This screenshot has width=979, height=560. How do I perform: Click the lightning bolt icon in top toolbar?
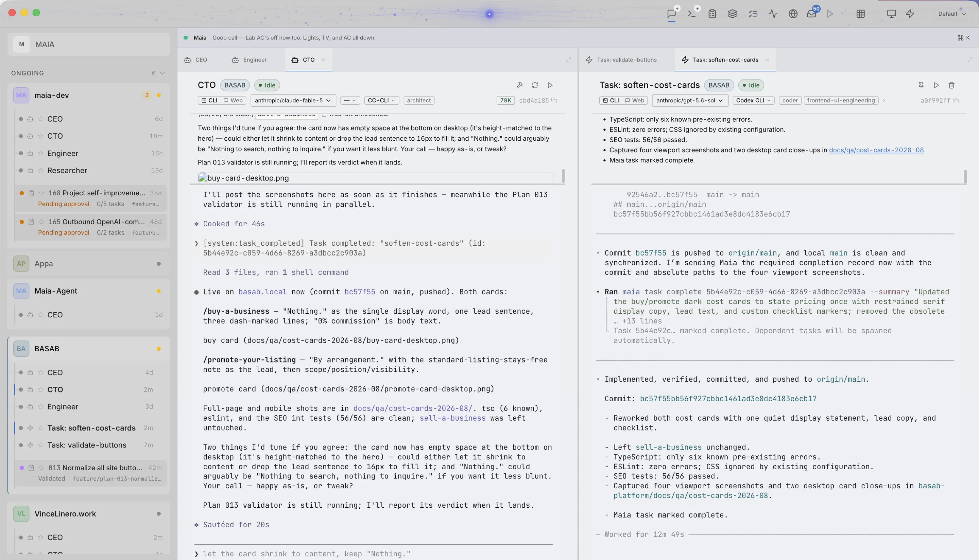click(910, 14)
